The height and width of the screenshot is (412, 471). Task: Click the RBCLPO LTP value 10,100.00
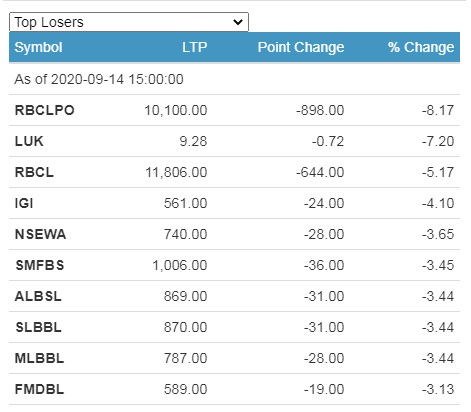point(175,110)
